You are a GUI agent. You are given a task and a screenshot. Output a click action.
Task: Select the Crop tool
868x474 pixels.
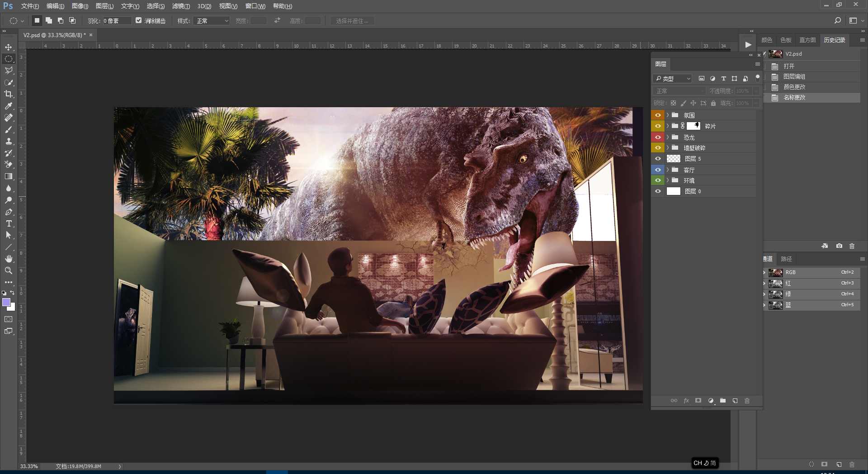(x=9, y=94)
